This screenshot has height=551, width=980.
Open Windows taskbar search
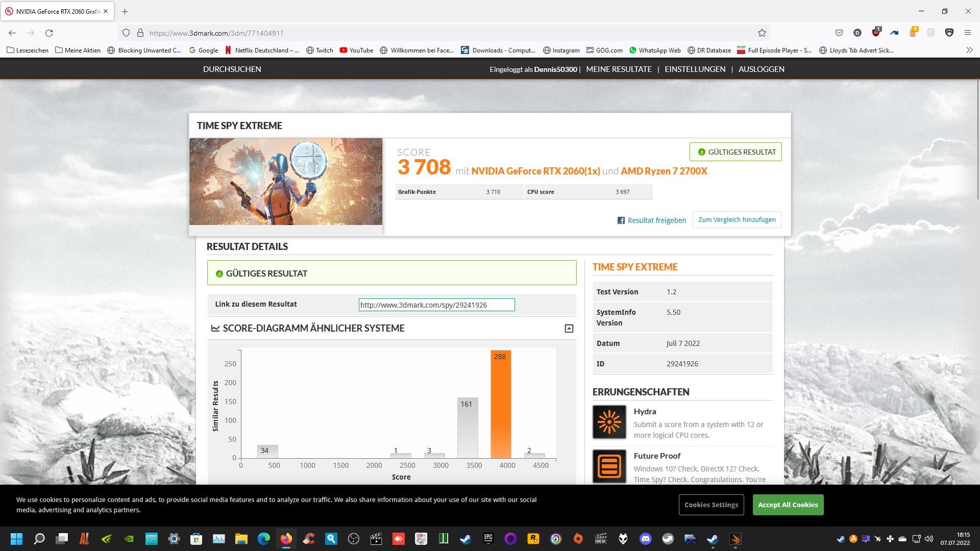coord(39,539)
